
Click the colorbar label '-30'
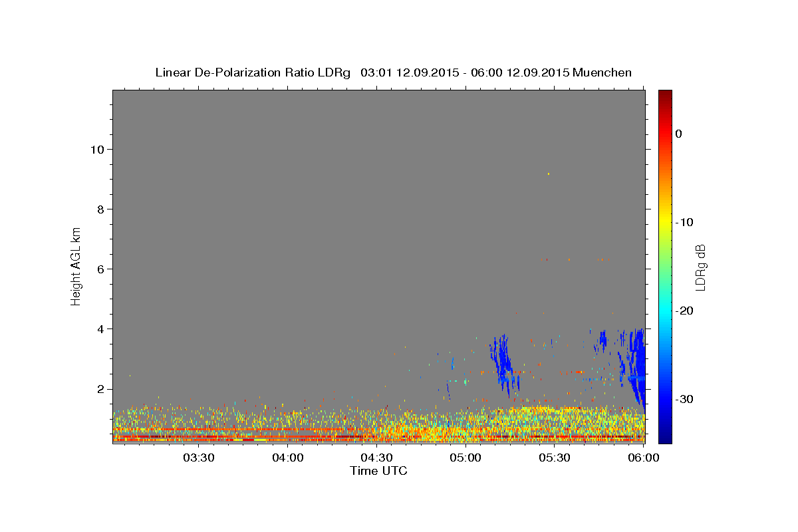[x=684, y=399]
